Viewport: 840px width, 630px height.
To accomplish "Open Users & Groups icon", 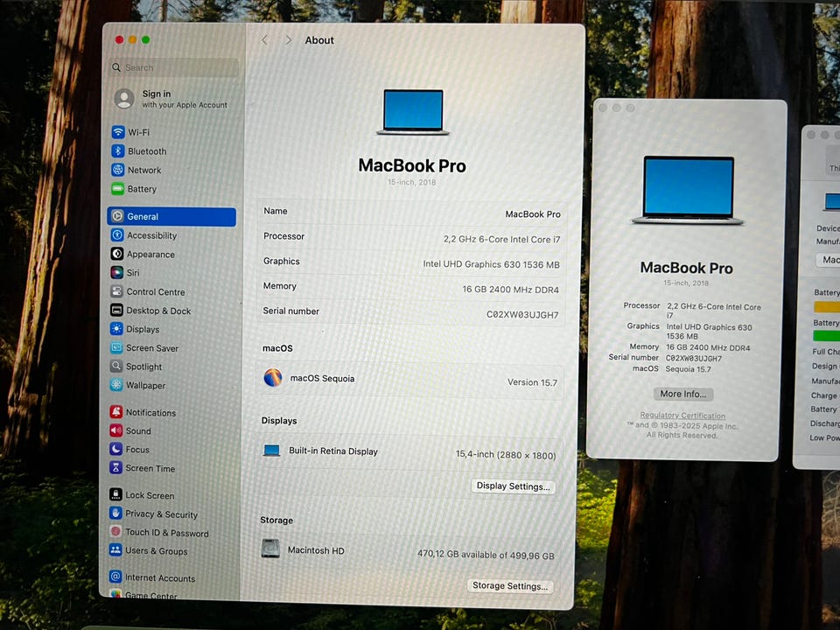I will click(115, 550).
